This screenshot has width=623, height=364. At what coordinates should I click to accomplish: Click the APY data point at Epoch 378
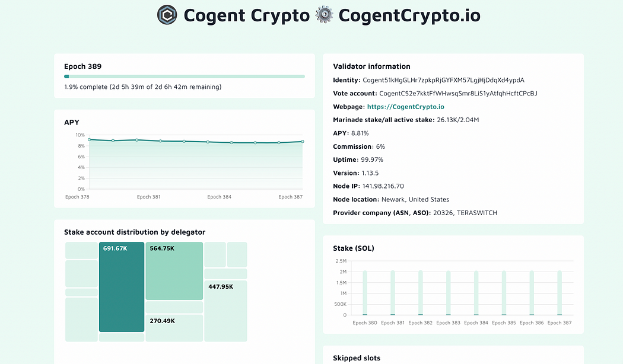tap(90, 139)
